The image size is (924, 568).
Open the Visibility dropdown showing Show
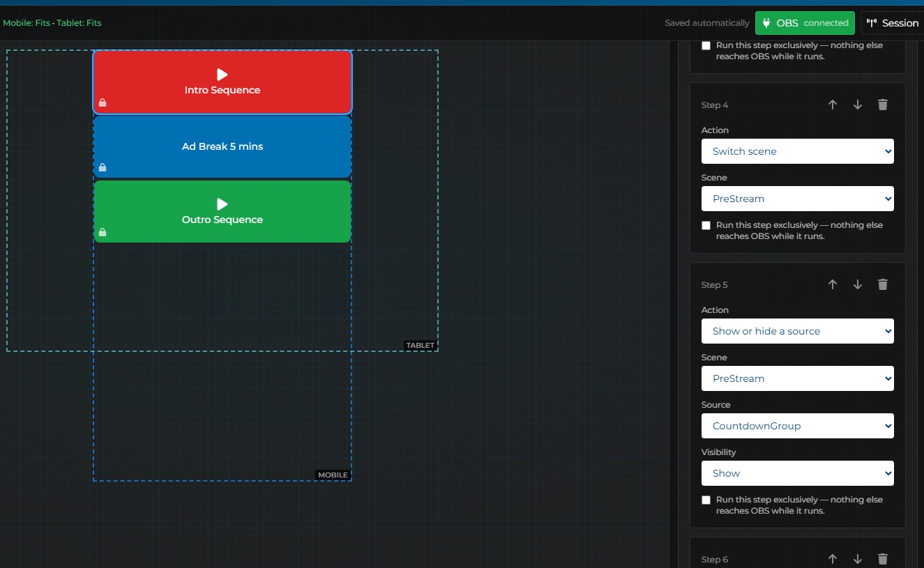point(798,473)
